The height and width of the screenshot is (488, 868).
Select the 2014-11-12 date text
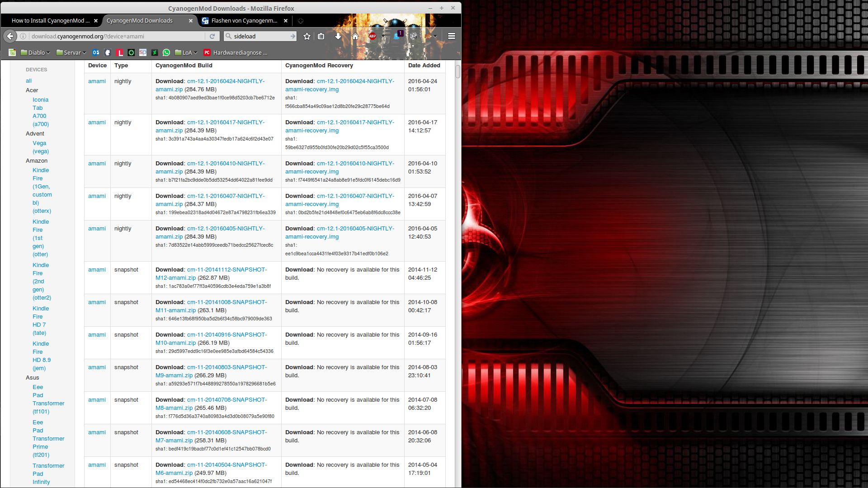pos(423,270)
